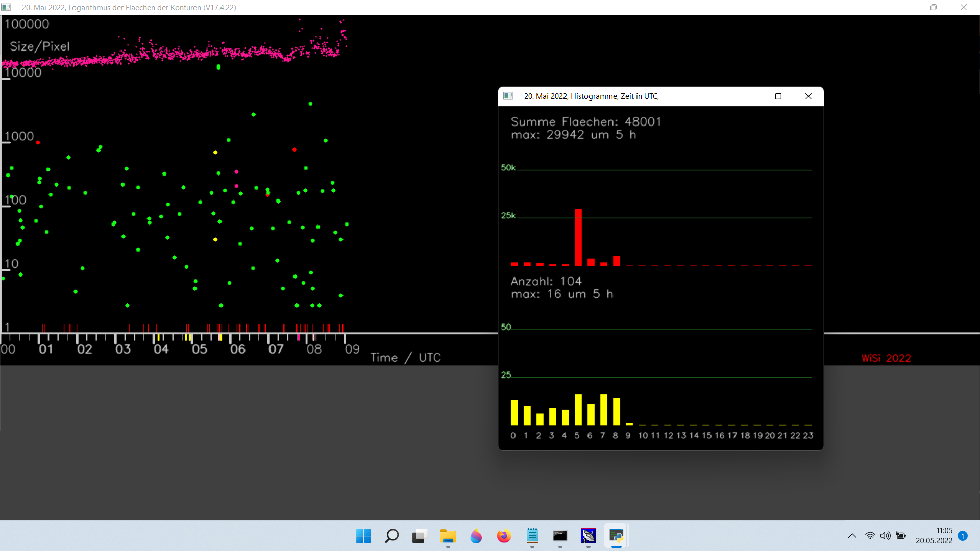Show hidden system tray icons
This screenshot has height=551, width=980.
point(852,536)
